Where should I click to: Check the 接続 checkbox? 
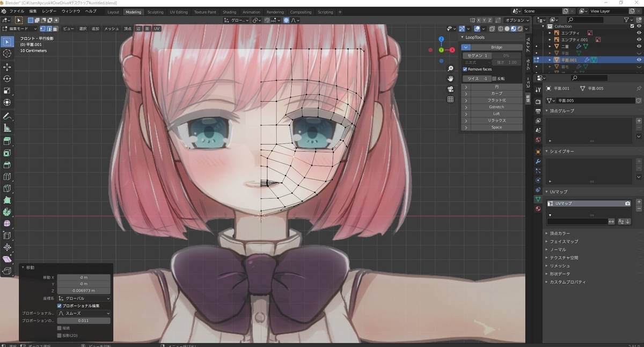pos(60,328)
